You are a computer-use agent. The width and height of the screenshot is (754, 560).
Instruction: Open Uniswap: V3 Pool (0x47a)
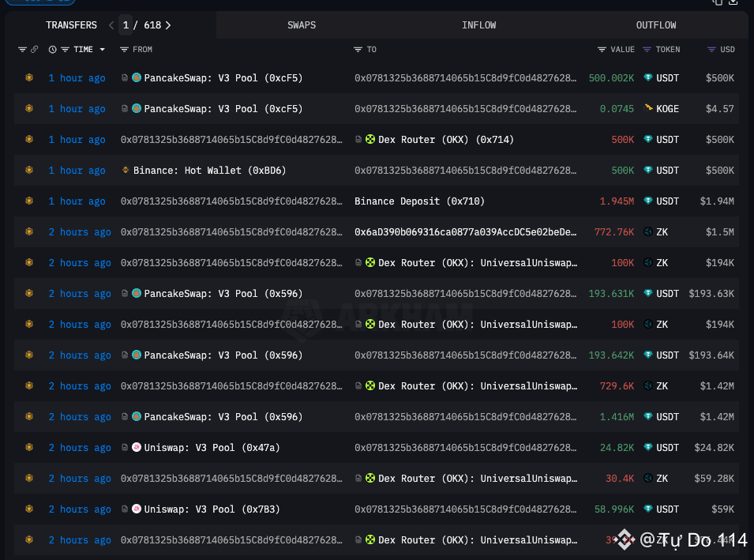click(x=212, y=447)
